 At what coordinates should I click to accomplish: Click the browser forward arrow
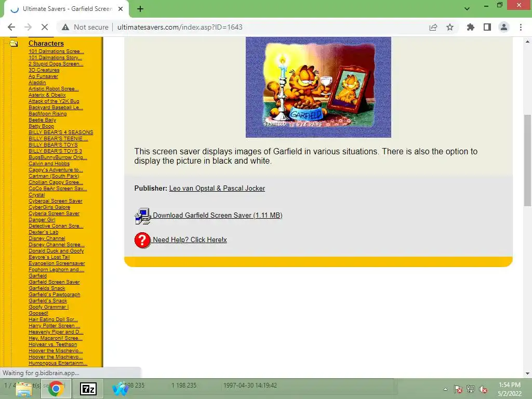point(28,27)
